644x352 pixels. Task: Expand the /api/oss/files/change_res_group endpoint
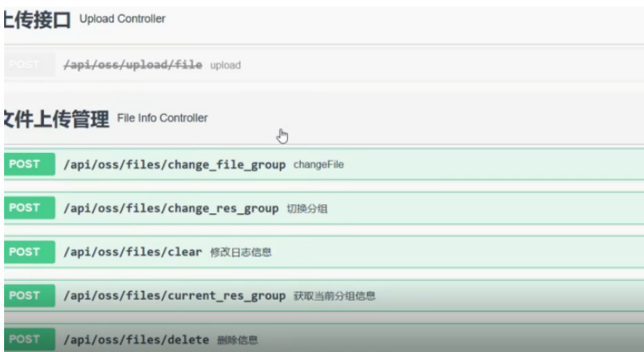[170, 208]
